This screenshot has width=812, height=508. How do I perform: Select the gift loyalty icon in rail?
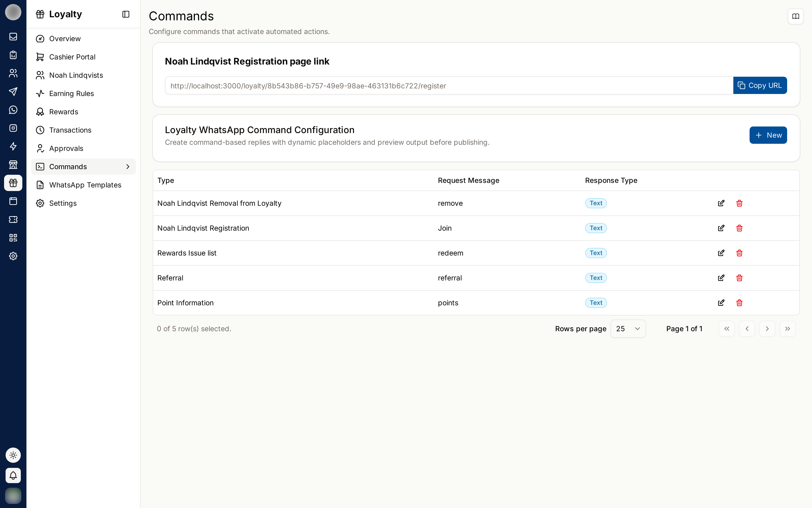[x=13, y=183]
